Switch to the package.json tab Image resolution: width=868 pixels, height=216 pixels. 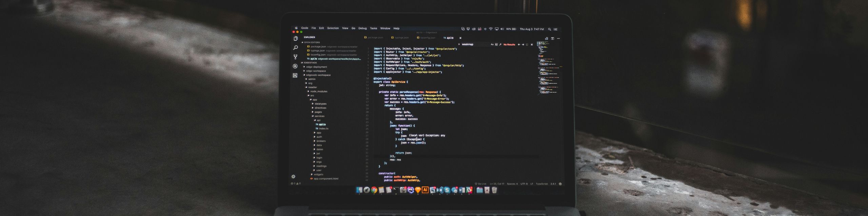[375, 38]
